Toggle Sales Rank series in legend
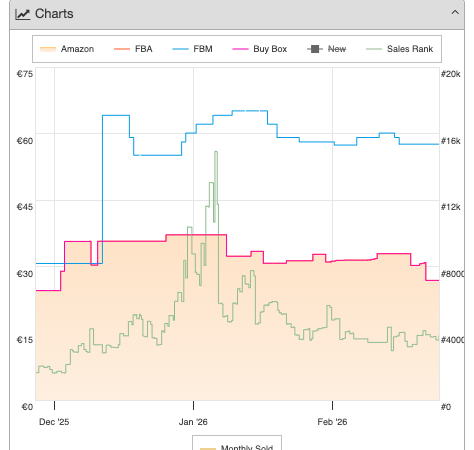This screenshot has height=450, width=474. pyautogui.click(x=399, y=49)
